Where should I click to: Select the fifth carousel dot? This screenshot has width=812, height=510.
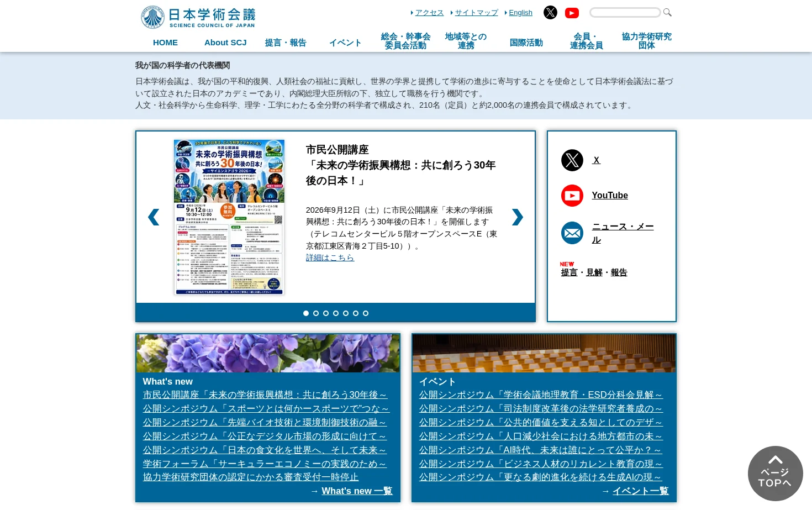[x=346, y=313]
